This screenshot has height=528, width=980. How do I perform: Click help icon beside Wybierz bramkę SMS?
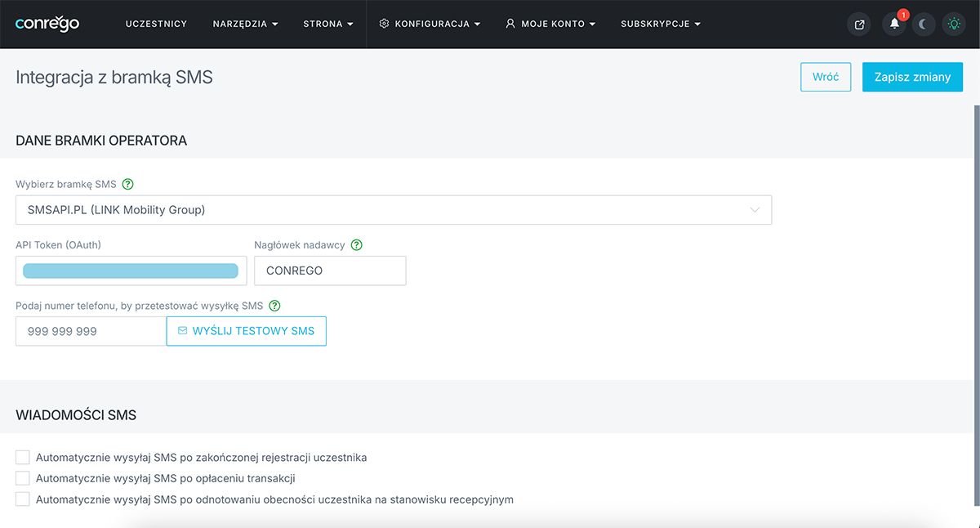click(x=127, y=184)
